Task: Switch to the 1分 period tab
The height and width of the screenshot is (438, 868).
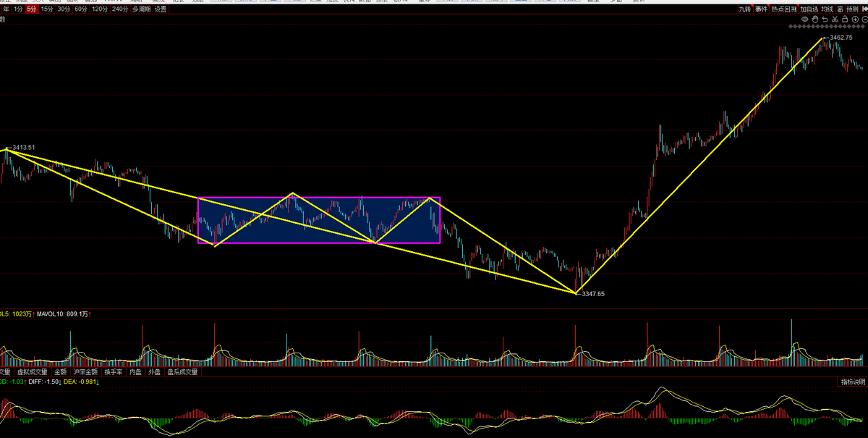Action: 17,9
